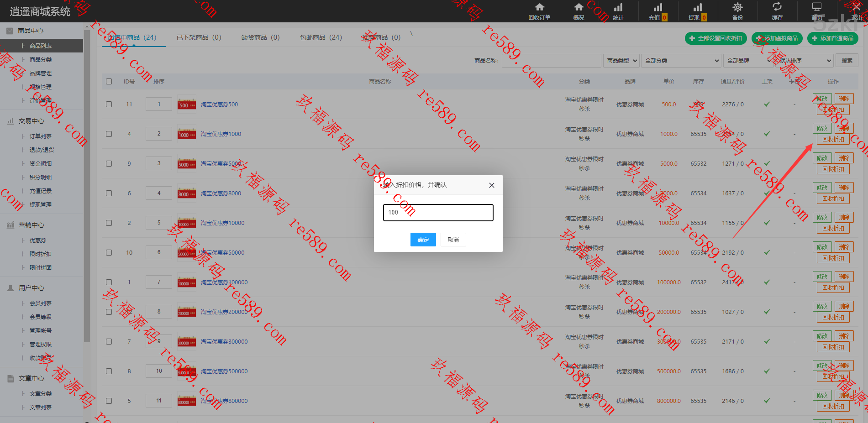The width and height of the screenshot is (868, 423).
Task: Select checkbox for product ID 4
Action: tap(109, 134)
